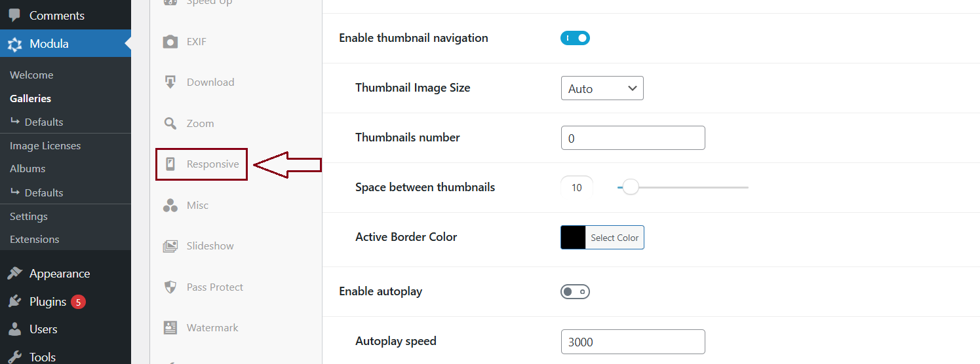Click the Download arrow icon

(170, 82)
